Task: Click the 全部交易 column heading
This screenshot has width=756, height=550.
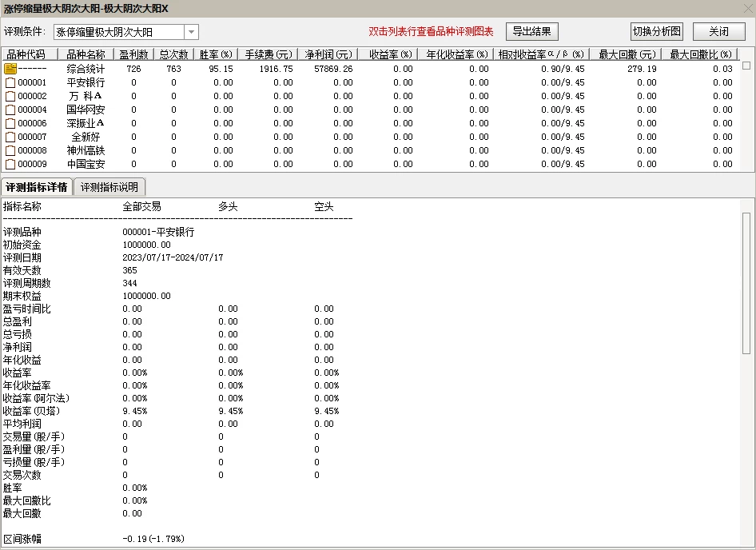Action: (141, 207)
